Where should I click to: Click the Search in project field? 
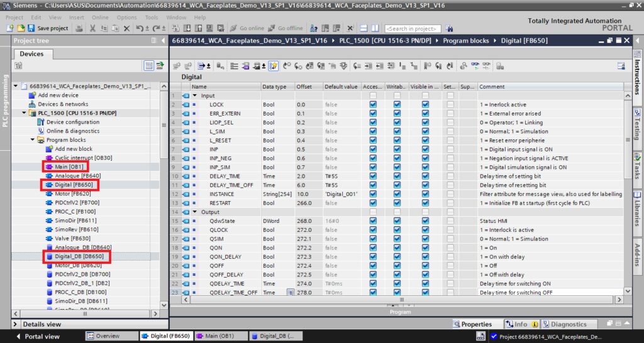pyautogui.click(x=413, y=29)
